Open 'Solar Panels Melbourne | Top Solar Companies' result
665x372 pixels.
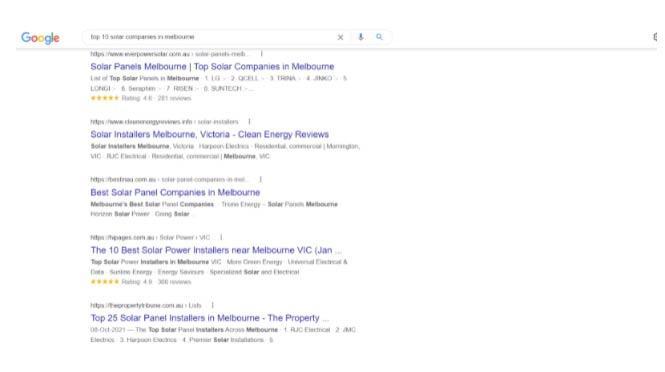[212, 67]
